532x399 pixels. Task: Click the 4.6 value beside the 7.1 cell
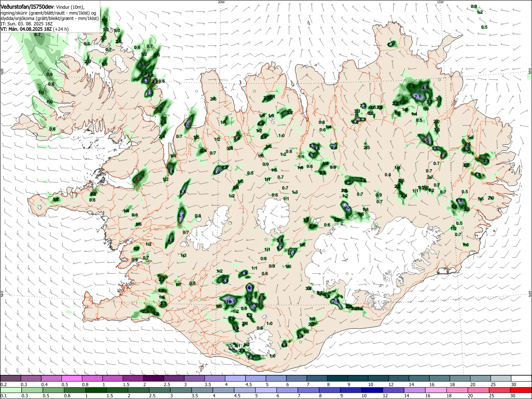(425, 88)
